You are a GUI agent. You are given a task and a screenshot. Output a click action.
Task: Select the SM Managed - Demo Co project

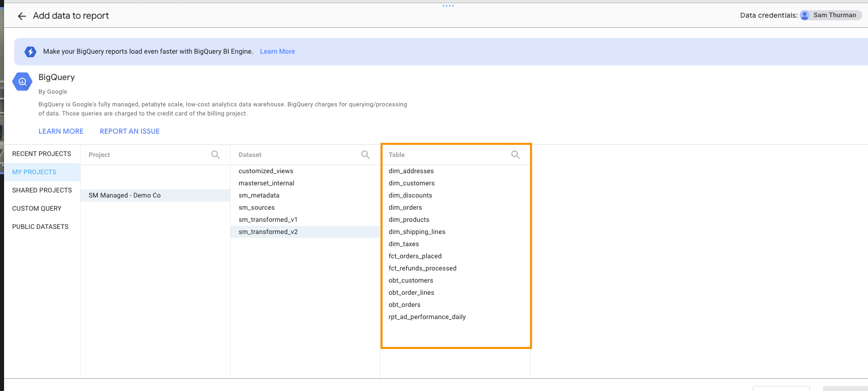pos(155,195)
